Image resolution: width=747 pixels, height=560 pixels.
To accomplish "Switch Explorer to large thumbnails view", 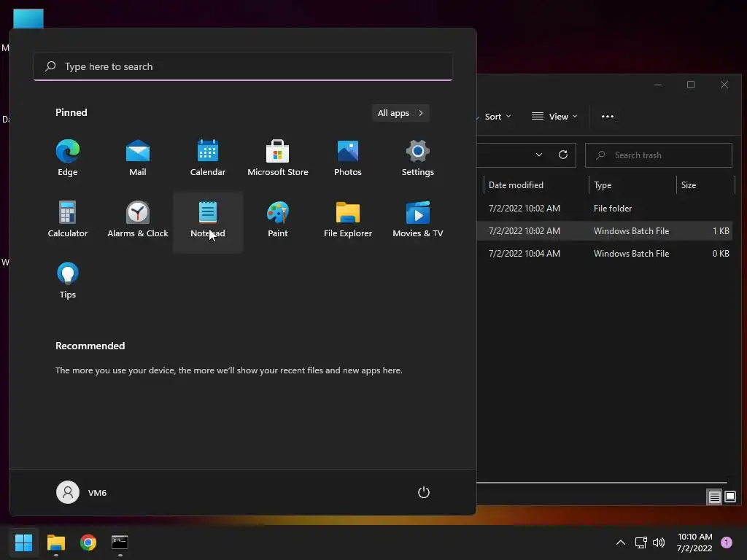I will tap(729, 497).
